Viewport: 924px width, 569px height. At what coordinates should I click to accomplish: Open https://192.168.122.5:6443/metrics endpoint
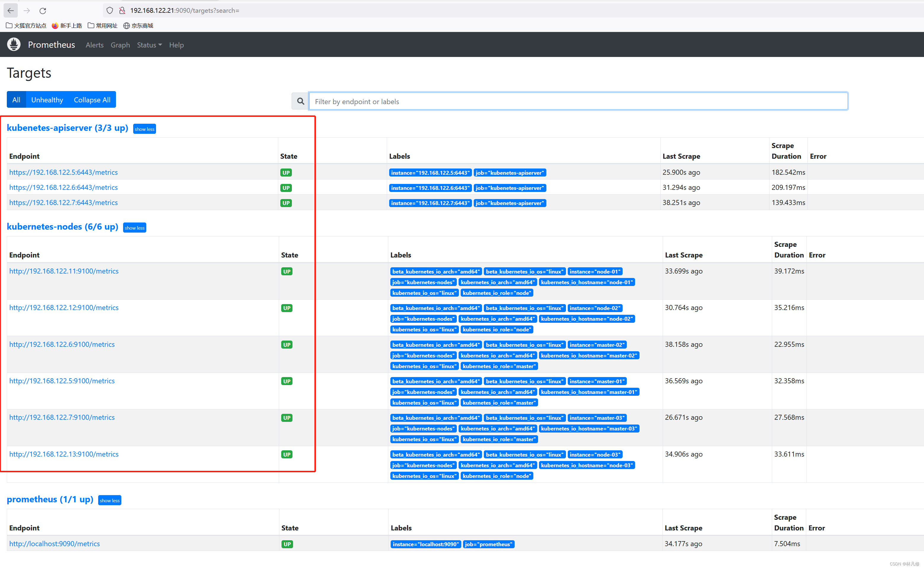pos(63,172)
